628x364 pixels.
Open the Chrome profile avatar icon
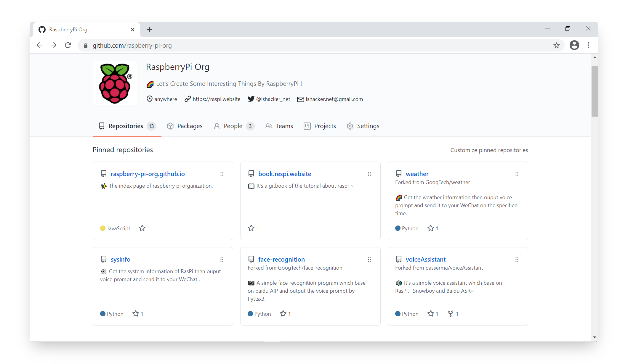pyautogui.click(x=574, y=45)
